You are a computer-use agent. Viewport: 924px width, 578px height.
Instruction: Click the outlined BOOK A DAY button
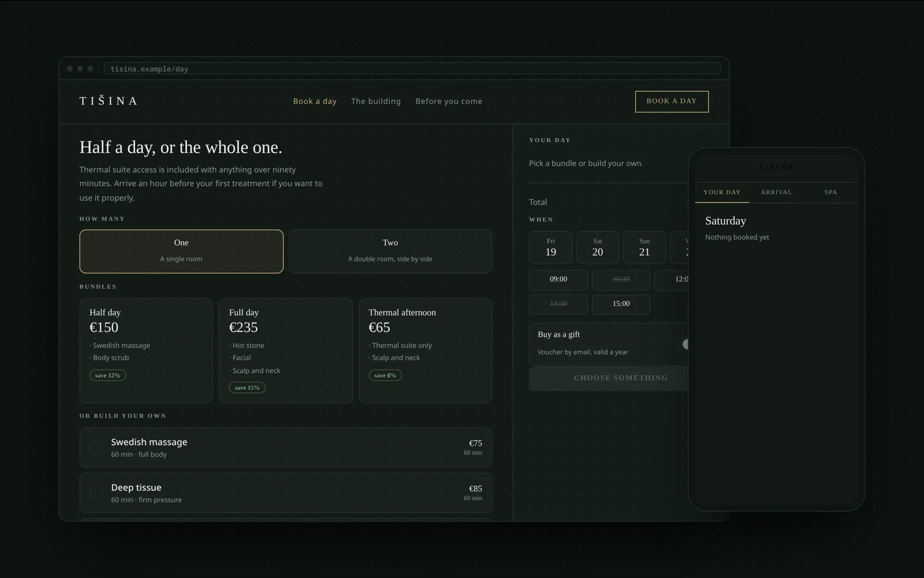click(x=672, y=101)
